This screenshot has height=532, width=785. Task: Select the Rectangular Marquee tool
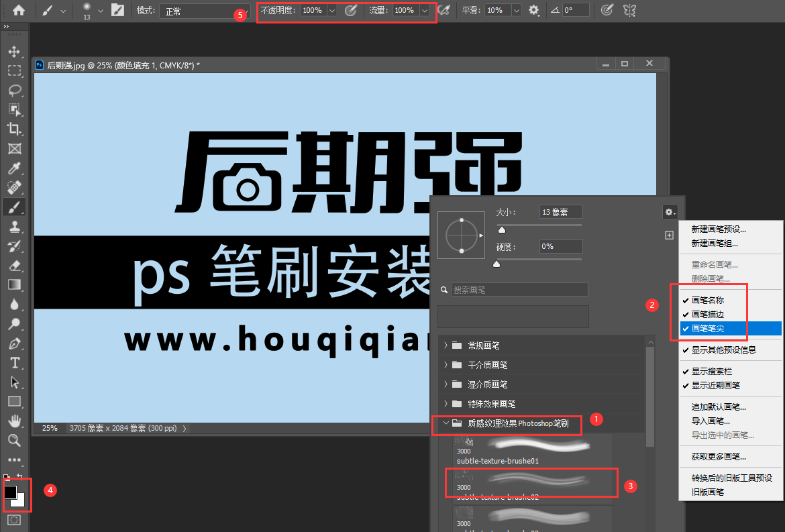[15, 70]
